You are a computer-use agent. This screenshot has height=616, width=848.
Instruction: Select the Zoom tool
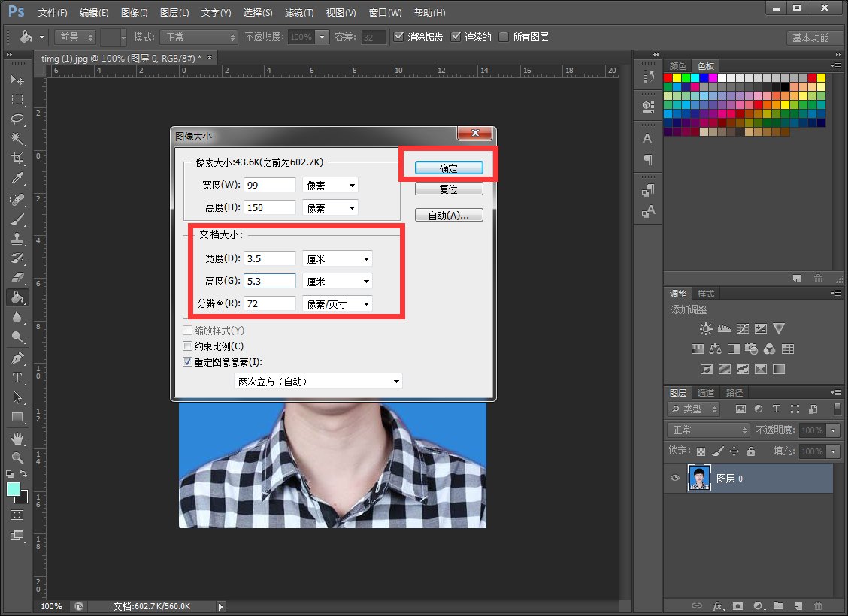pyautogui.click(x=17, y=457)
